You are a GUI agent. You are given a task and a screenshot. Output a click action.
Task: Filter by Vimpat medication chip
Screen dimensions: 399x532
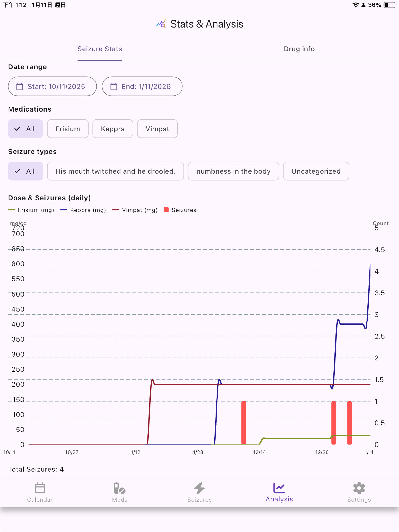157,129
